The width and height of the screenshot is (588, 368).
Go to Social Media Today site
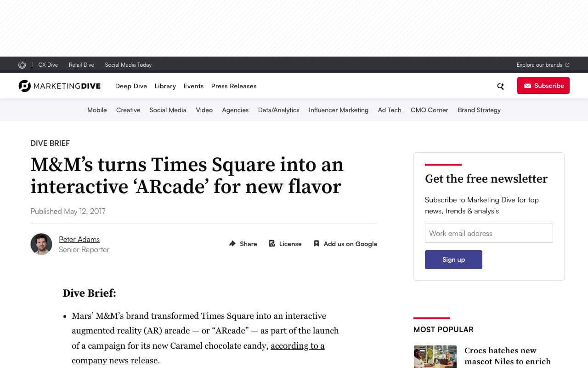pos(128,65)
